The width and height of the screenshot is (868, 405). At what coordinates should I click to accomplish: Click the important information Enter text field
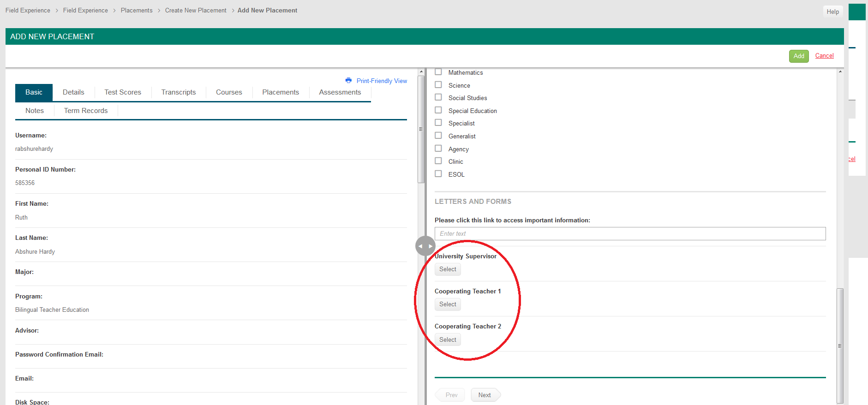(630, 234)
